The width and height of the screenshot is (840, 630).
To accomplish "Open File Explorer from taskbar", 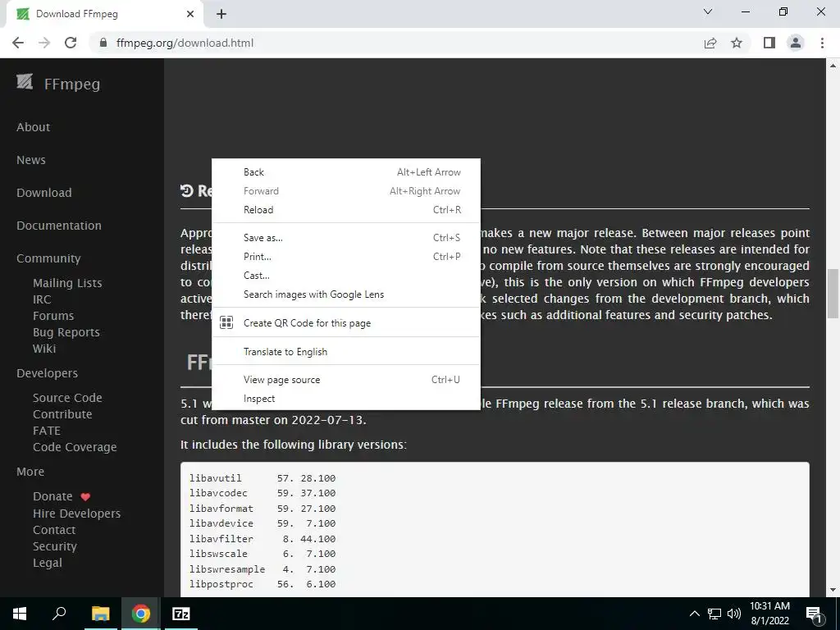I will (x=100, y=614).
